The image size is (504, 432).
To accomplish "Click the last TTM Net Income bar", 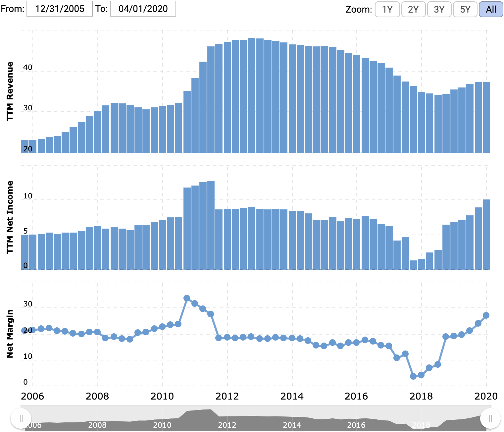I will tap(486, 235).
